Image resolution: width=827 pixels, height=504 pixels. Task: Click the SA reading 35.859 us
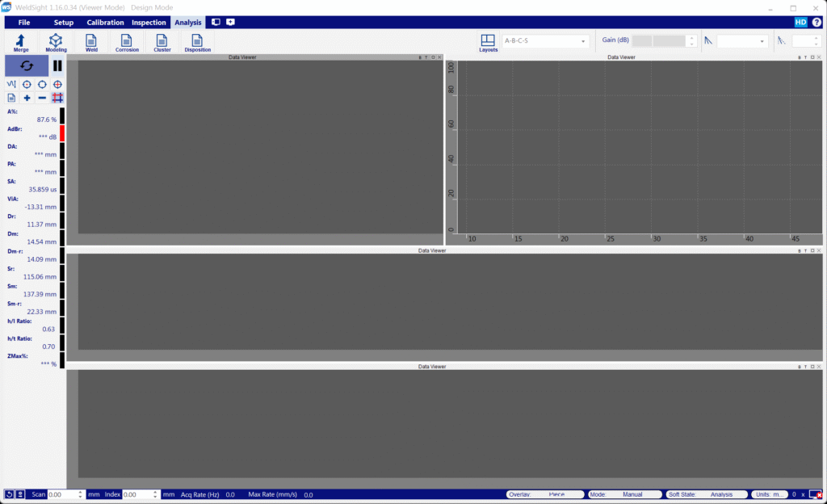click(x=43, y=189)
